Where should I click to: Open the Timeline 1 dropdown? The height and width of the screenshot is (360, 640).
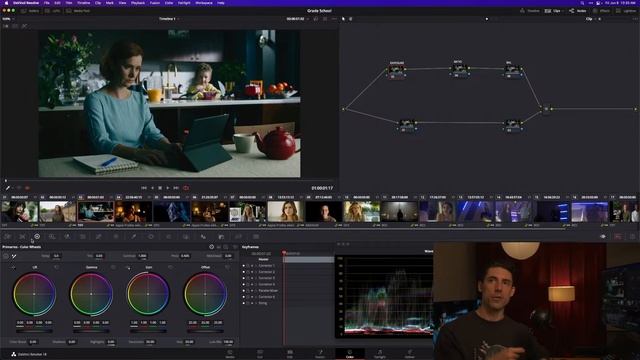coord(169,19)
